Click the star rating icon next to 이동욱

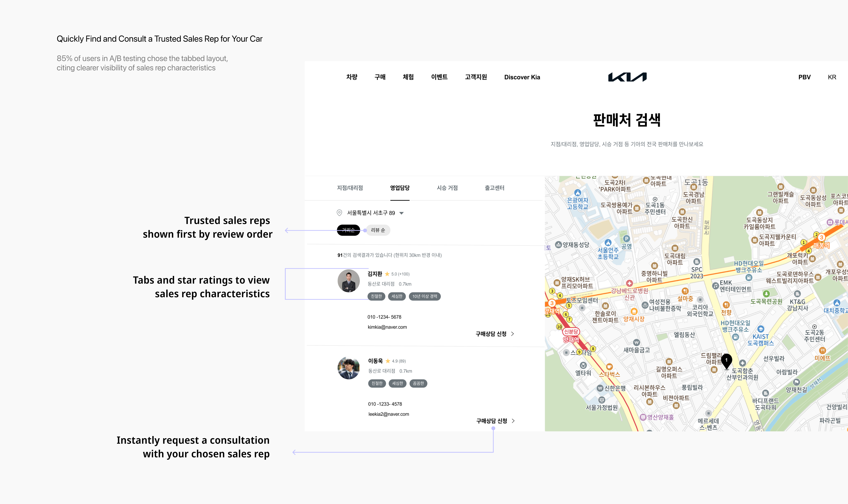click(388, 361)
